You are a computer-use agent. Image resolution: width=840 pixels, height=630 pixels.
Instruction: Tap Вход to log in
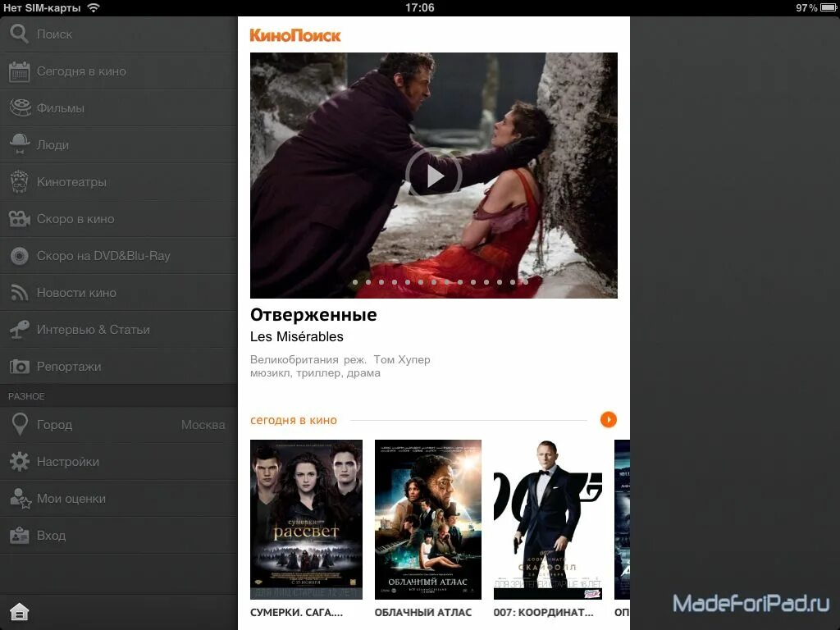click(118, 535)
